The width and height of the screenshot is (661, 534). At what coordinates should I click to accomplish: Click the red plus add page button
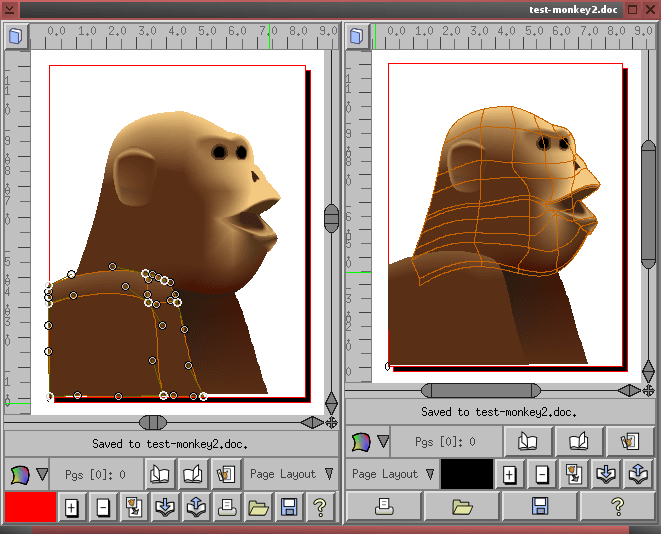(71, 507)
